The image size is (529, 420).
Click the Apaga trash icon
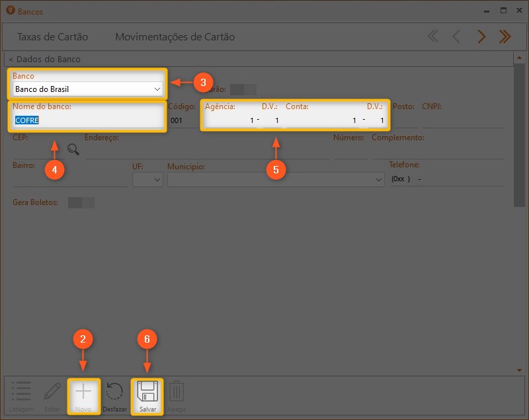coord(176,393)
